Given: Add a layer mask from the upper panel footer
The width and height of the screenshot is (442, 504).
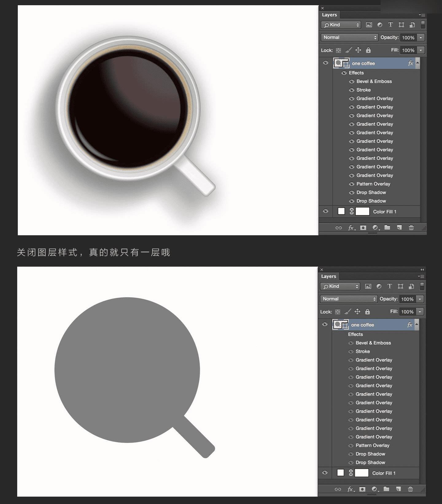Looking at the screenshot, I should (x=363, y=228).
